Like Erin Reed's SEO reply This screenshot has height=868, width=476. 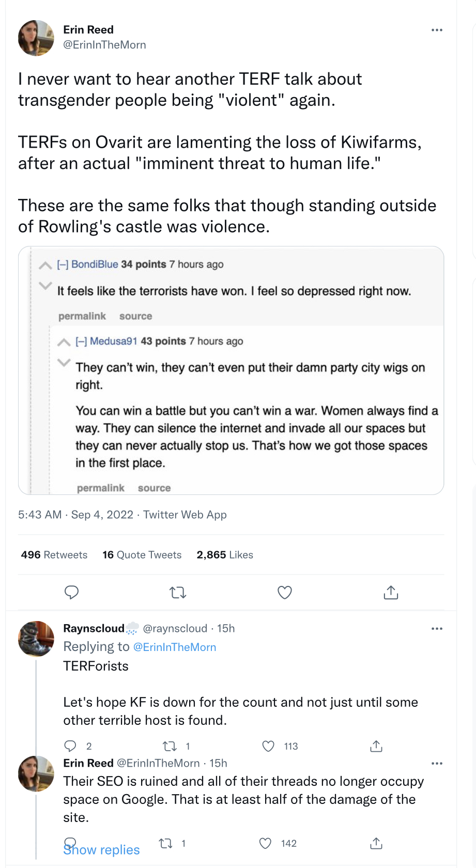tap(265, 843)
